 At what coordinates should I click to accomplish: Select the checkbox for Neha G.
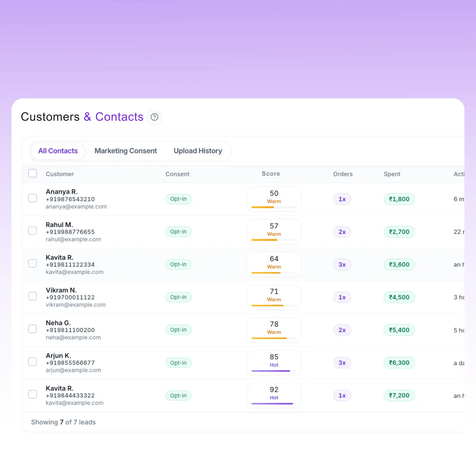pos(33,329)
